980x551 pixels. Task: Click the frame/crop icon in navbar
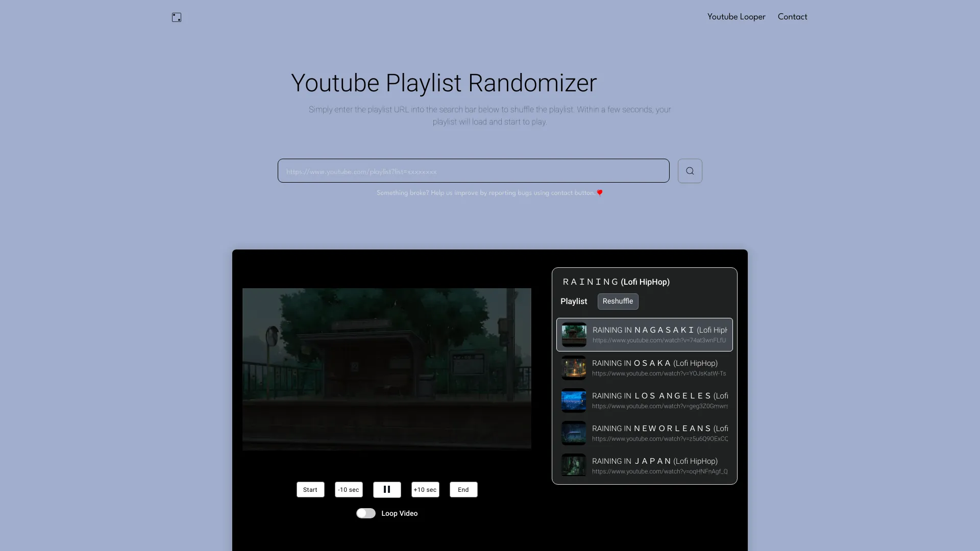176,17
